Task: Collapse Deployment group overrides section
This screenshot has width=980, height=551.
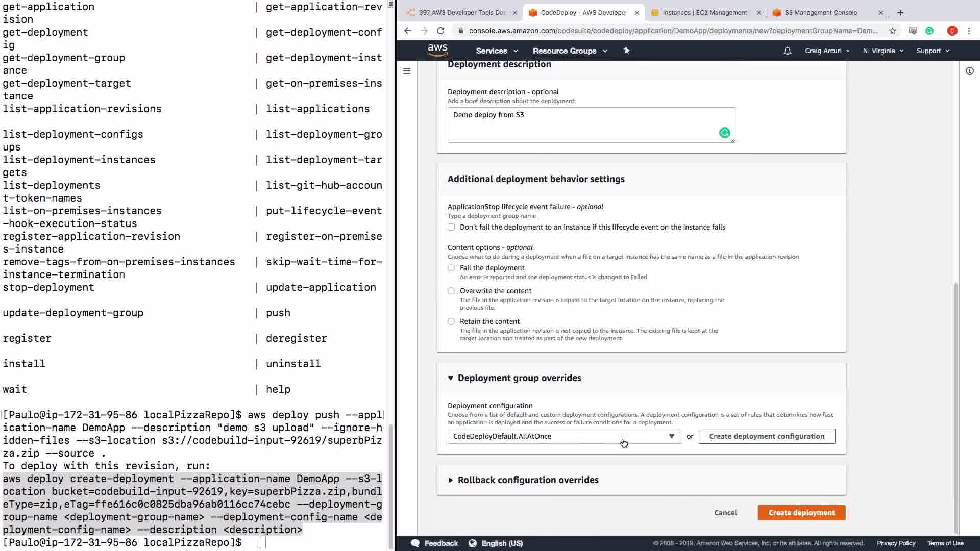Action: coord(519,378)
